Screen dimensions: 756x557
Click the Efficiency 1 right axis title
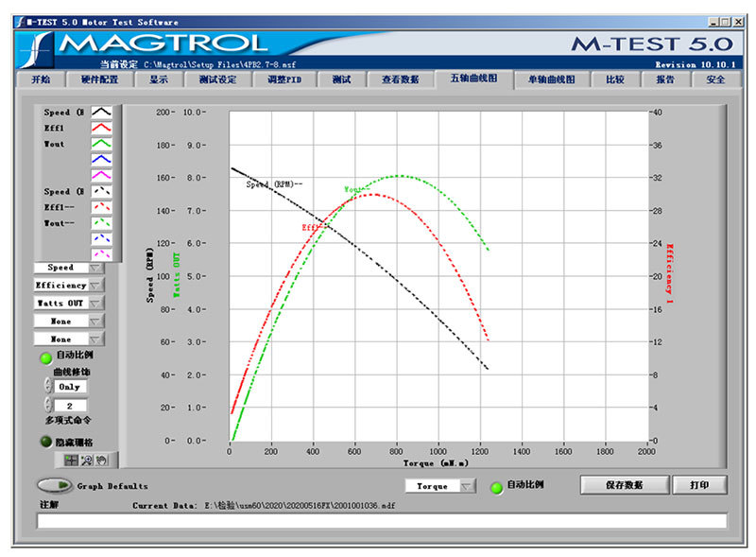(670, 273)
